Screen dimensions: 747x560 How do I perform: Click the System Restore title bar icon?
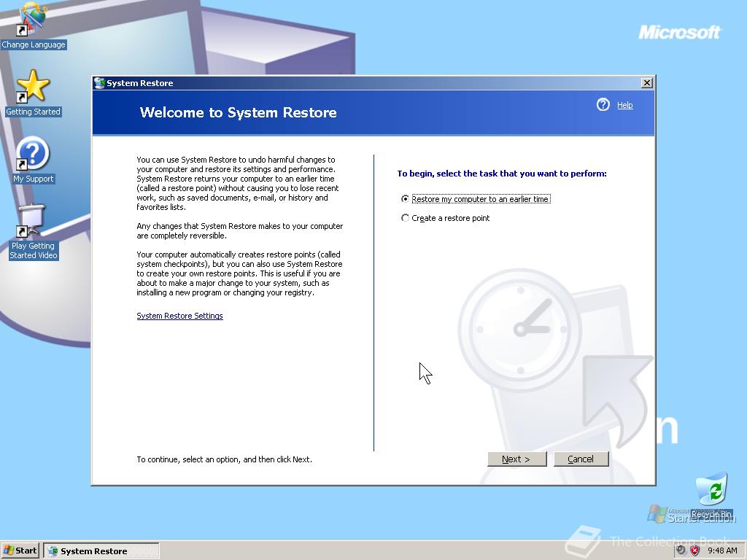[x=99, y=83]
